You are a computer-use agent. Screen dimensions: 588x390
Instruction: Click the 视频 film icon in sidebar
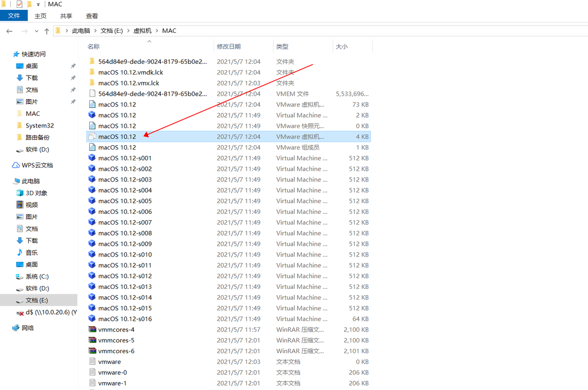coord(20,205)
